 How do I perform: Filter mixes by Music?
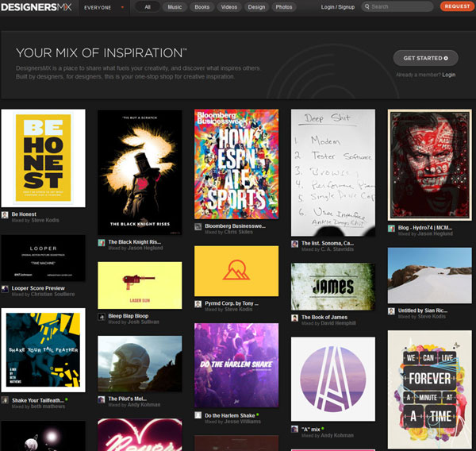[x=175, y=7]
